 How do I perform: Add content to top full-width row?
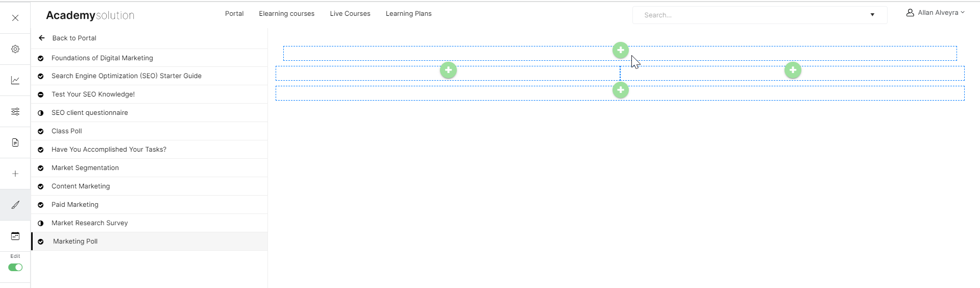point(620,50)
